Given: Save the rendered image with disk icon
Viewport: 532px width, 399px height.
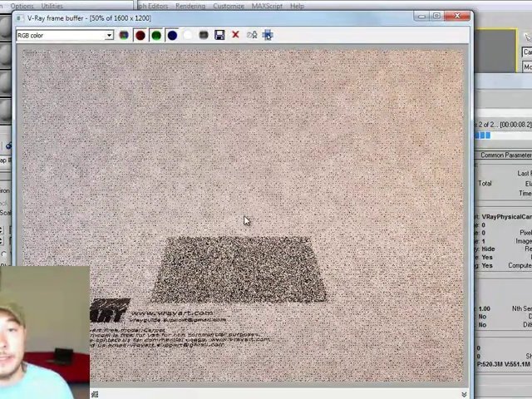Looking at the screenshot, I should 219,35.
